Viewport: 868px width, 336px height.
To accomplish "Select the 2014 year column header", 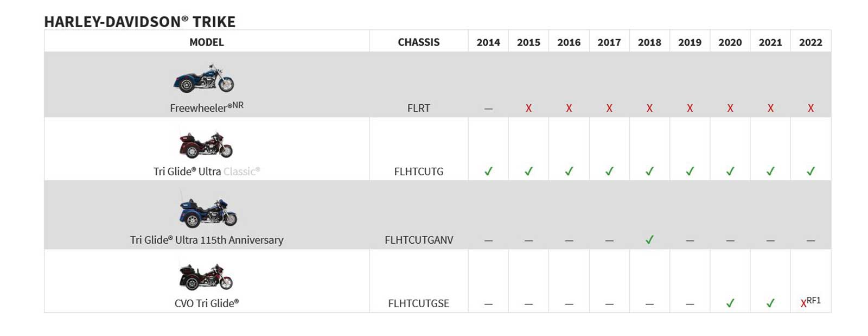I will coord(488,42).
